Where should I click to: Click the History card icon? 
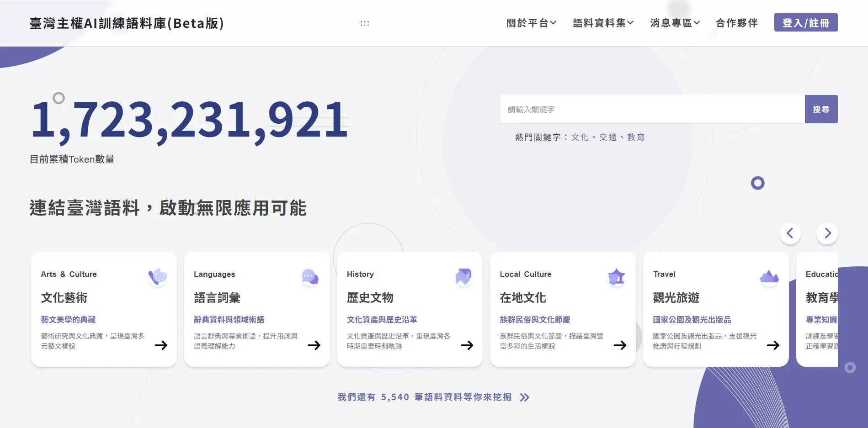point(463,277)
